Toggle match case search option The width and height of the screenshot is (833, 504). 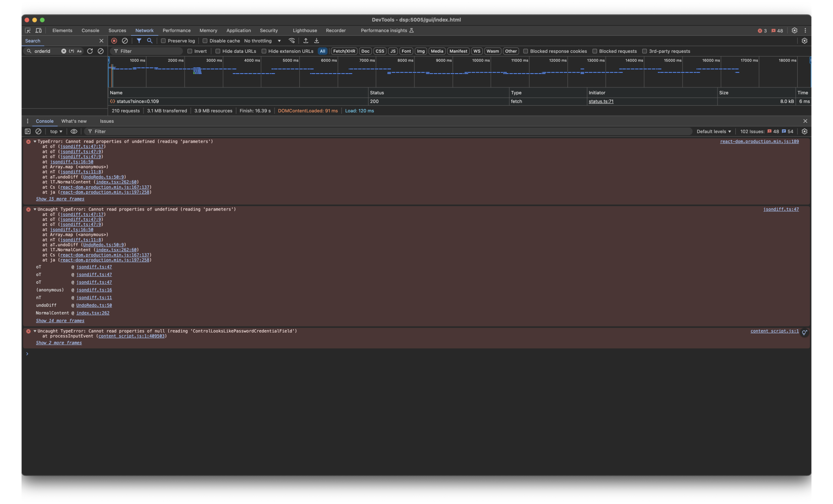[79, 51]
